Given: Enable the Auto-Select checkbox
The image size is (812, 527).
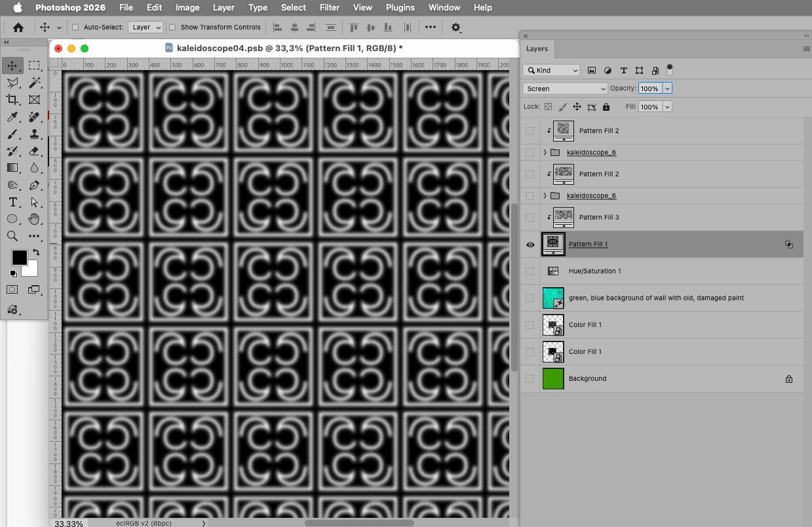Looking at the screenshot, I should 75,27.
